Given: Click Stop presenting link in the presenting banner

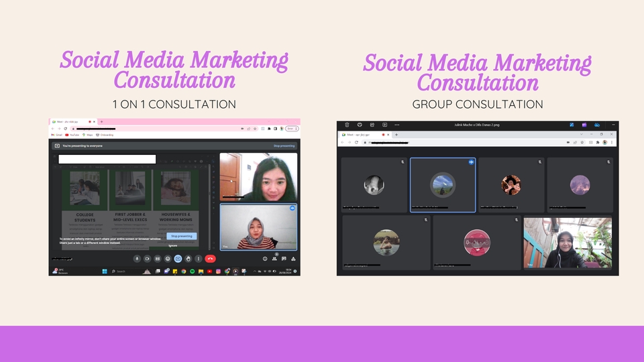Looking at the screenshot, I should click(x=284, y=145).
